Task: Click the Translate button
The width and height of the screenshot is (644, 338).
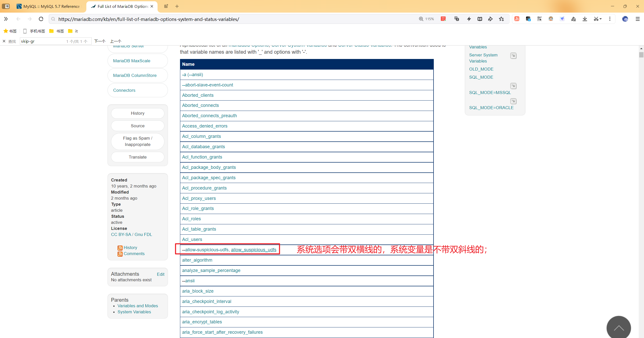Action: tap(137, 157)
